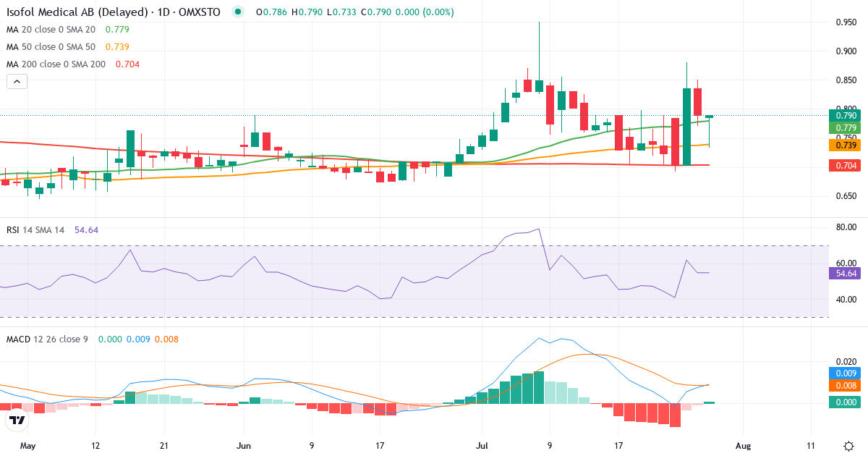Click the Jul date on time axis

tap(481, 446)
